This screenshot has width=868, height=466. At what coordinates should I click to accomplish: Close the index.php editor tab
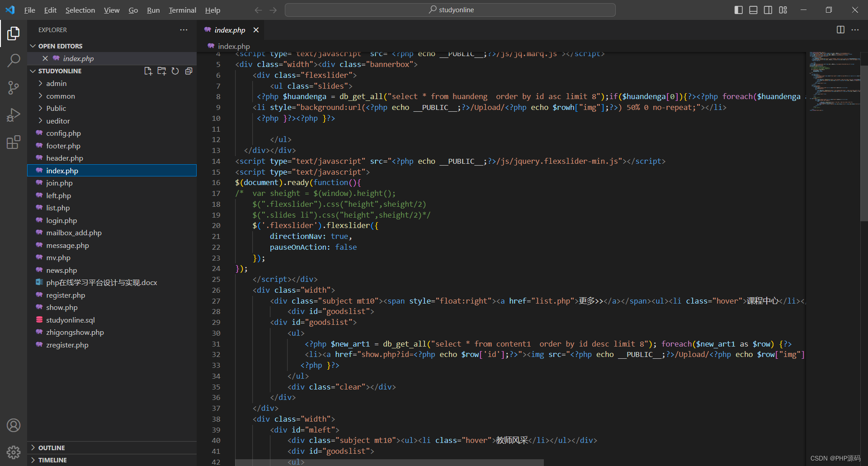[x=256, y=30]
